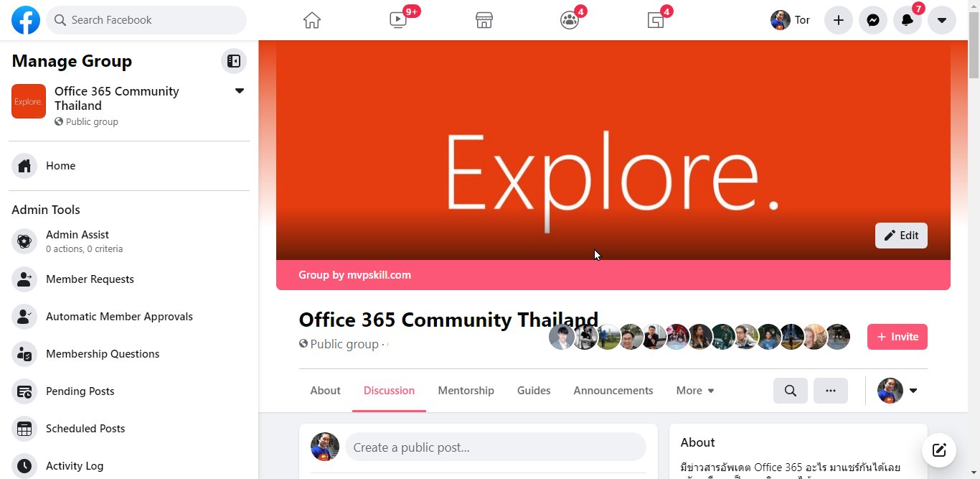980x479 pixels.
Task: Open Messenger chat icon
Action: click(873, 20)
